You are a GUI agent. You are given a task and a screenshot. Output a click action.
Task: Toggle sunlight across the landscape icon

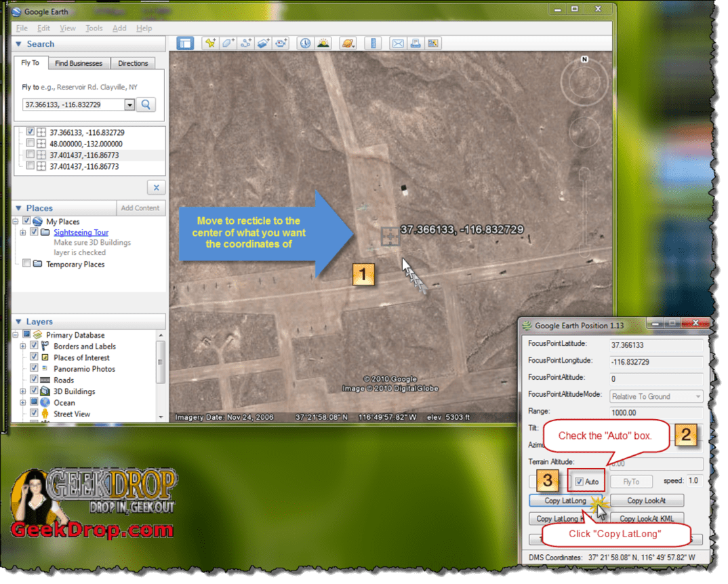click(323, 43)
